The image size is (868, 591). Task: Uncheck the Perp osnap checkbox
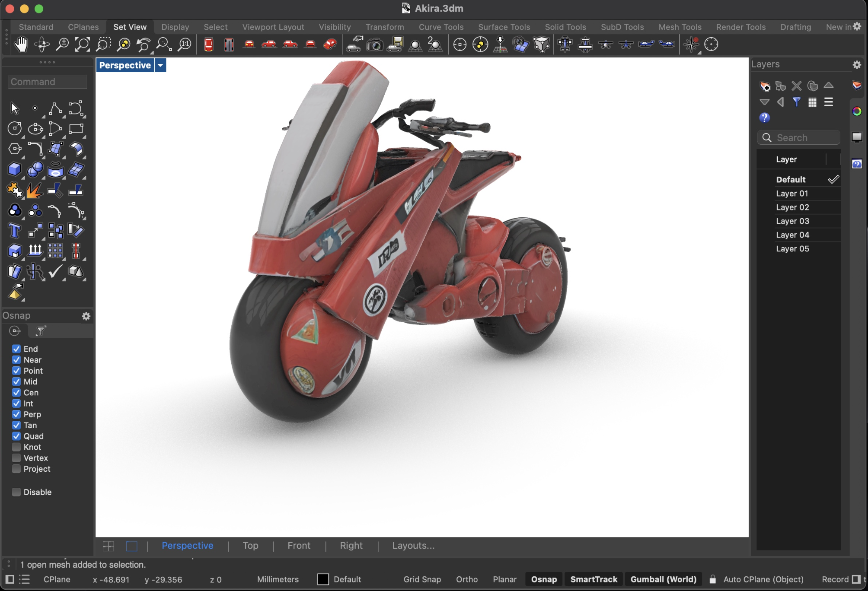point(16,414)
